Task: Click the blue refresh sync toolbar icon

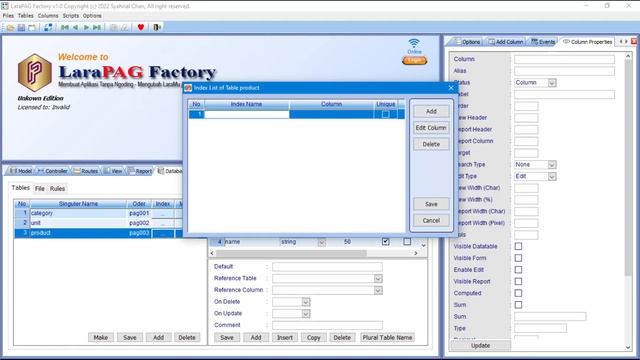Action: click(x=48, y=27)
